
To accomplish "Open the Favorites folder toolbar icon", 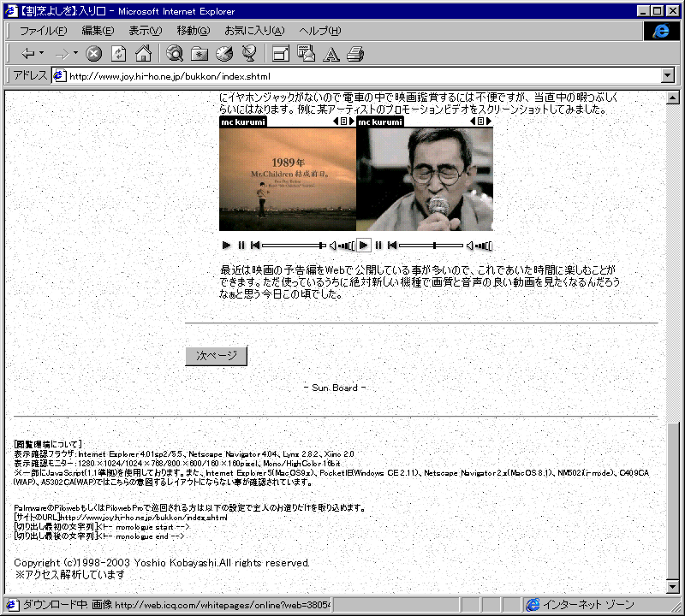I will point(200,54).
